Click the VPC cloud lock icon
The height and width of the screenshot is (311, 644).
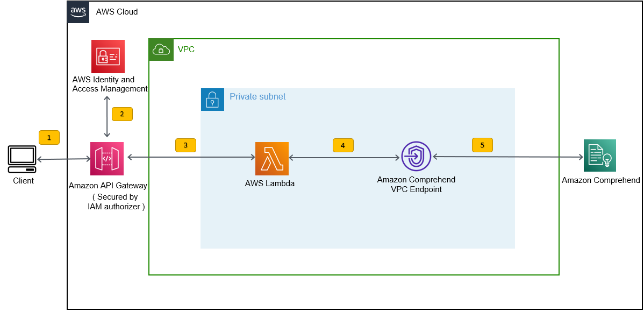(x=161, y=50)
